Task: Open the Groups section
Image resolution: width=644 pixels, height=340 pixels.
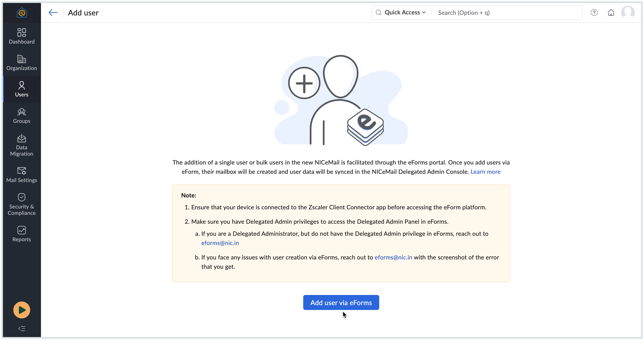Action: point(22,116)
